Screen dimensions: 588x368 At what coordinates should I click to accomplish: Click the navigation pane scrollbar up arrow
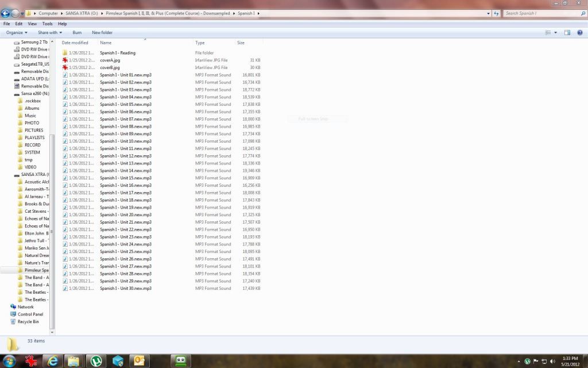[x=52, y=41]
